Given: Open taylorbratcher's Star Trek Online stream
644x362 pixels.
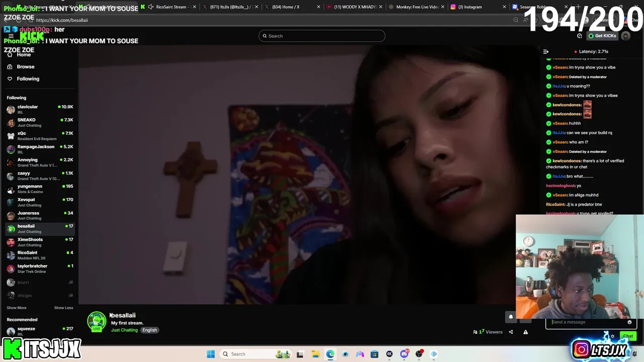Looking at the screenshot, I should point(40,268).
